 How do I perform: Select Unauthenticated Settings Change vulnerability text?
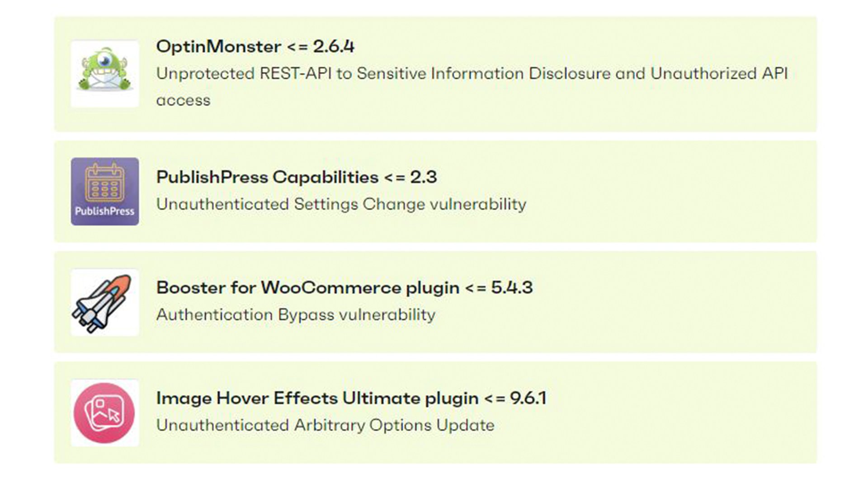tap(341, 204)
